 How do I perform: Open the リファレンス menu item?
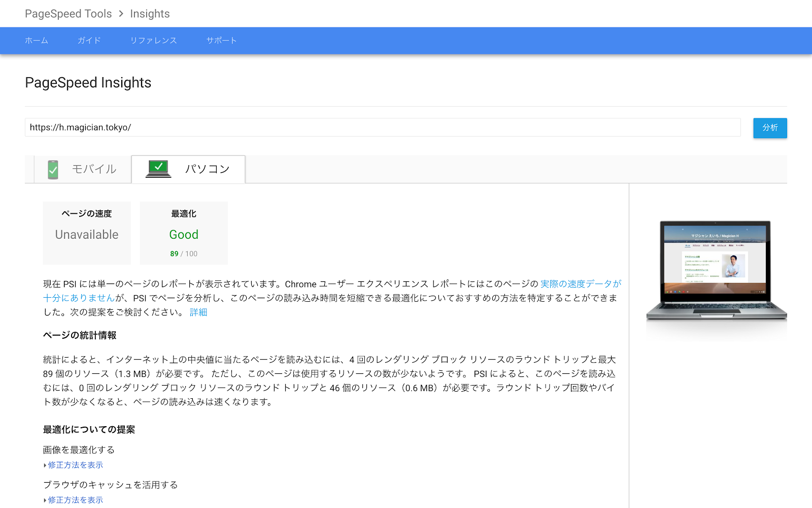pyautogui.click(x=153, y=41)
